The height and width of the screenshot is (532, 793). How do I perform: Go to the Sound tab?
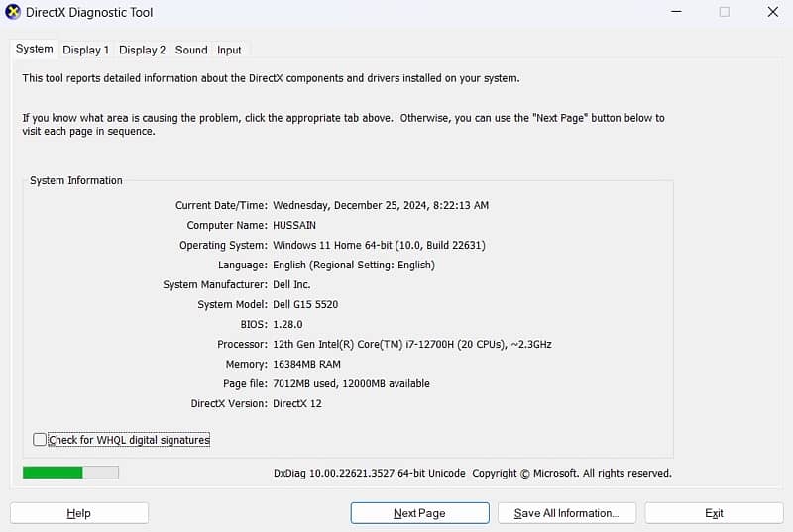tap(191, 50)
